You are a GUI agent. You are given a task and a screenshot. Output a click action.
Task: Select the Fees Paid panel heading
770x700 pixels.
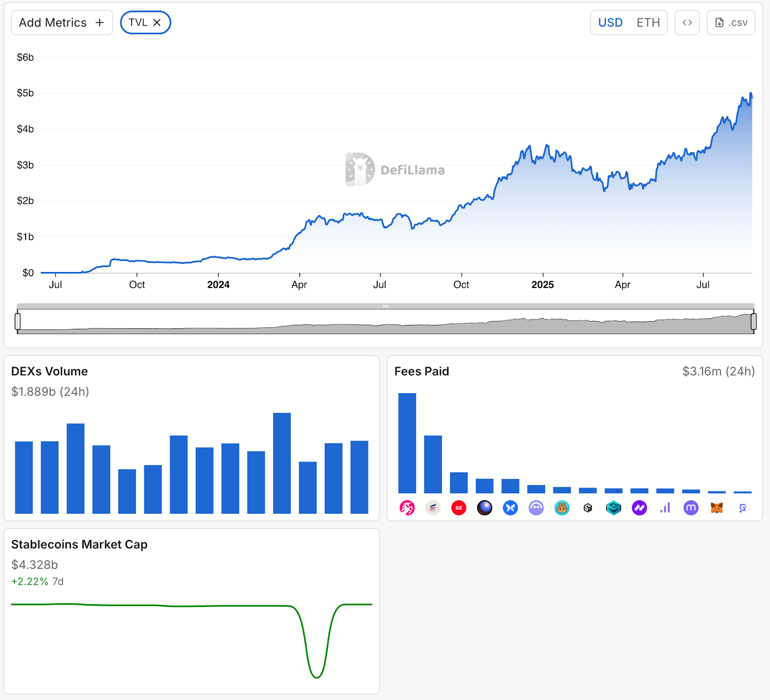coord(422,371)
